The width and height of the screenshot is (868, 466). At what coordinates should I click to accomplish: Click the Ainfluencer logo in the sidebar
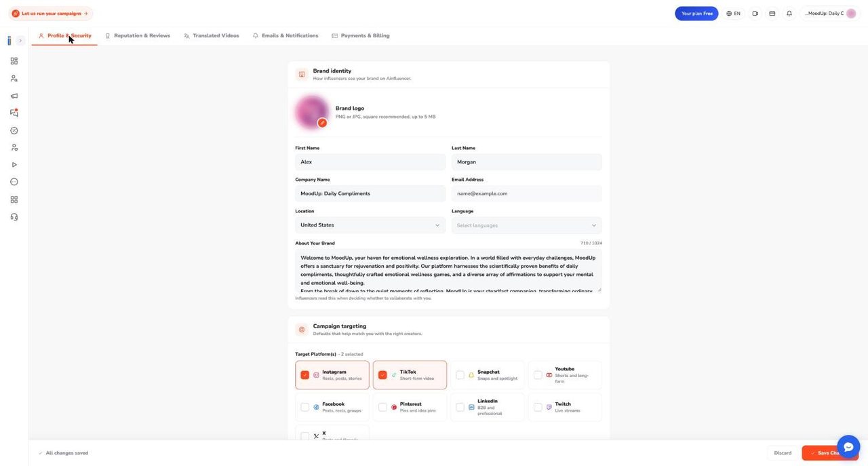click(9, 41)
